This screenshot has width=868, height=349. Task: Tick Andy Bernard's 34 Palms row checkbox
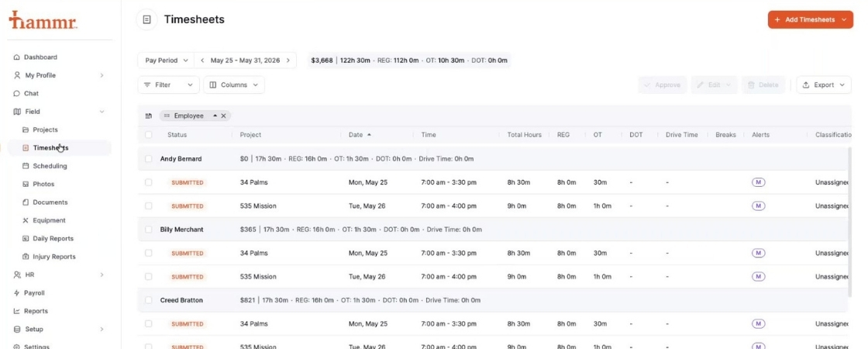tap(148, 182)
